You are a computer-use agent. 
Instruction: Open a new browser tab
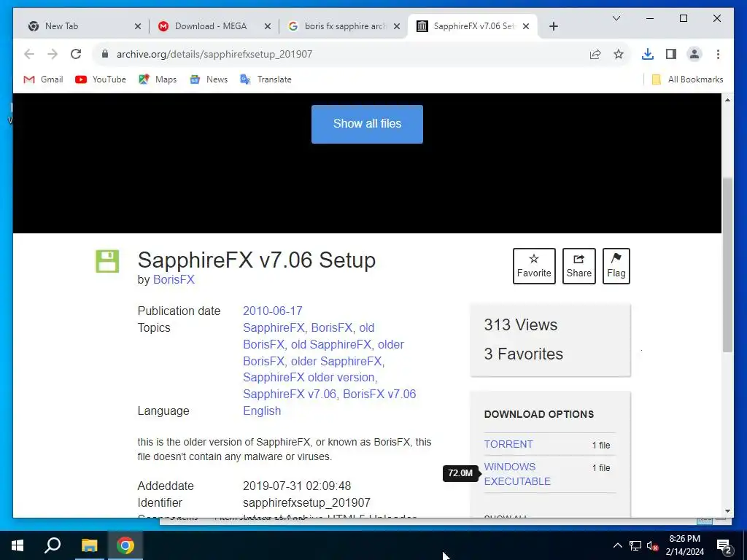pos(553,27)
